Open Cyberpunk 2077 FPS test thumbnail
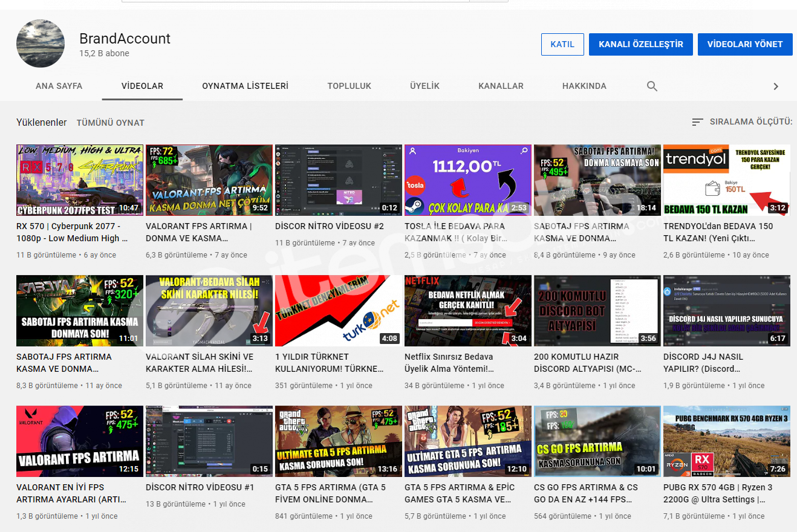Image resolution: width=797 pixels, height=532 pixels. pos(80,180)
